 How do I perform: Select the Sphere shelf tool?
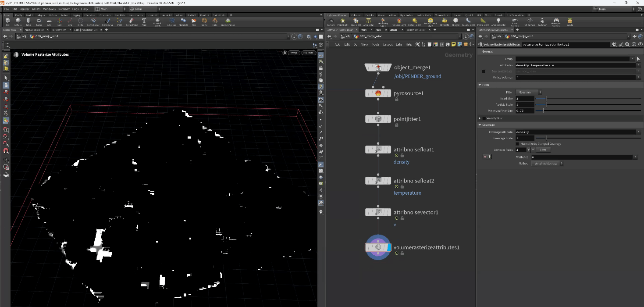tap(18, 21)
